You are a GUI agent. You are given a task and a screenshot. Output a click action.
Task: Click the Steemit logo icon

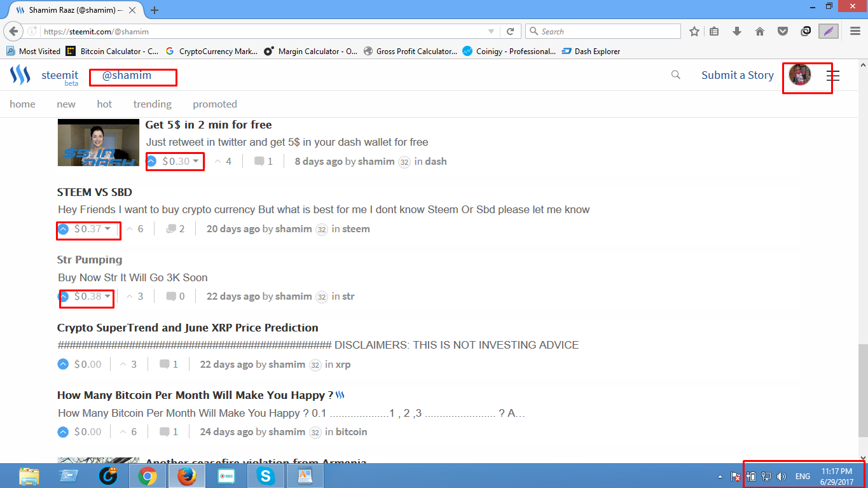point(20,75)
